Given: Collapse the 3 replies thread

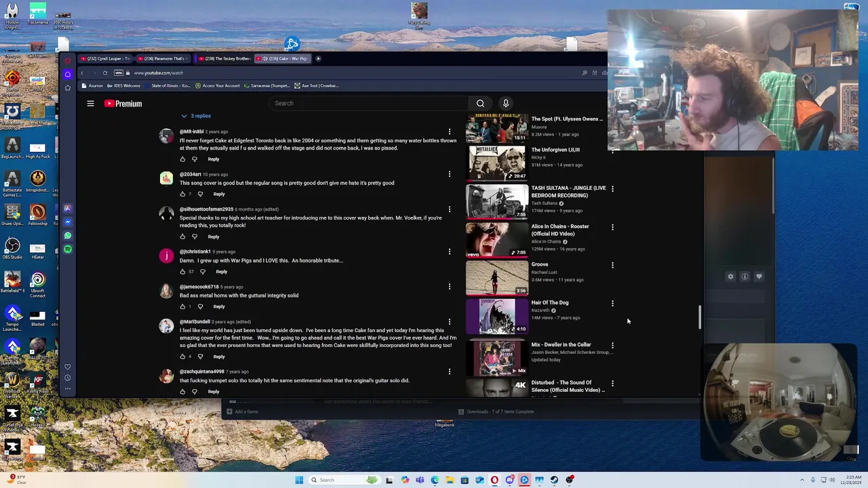Looking at the screenshot, I should coord(195,116).
